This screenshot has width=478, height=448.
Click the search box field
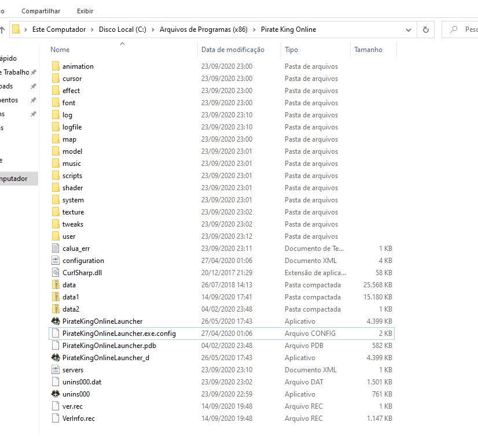[x=460, y=29]
